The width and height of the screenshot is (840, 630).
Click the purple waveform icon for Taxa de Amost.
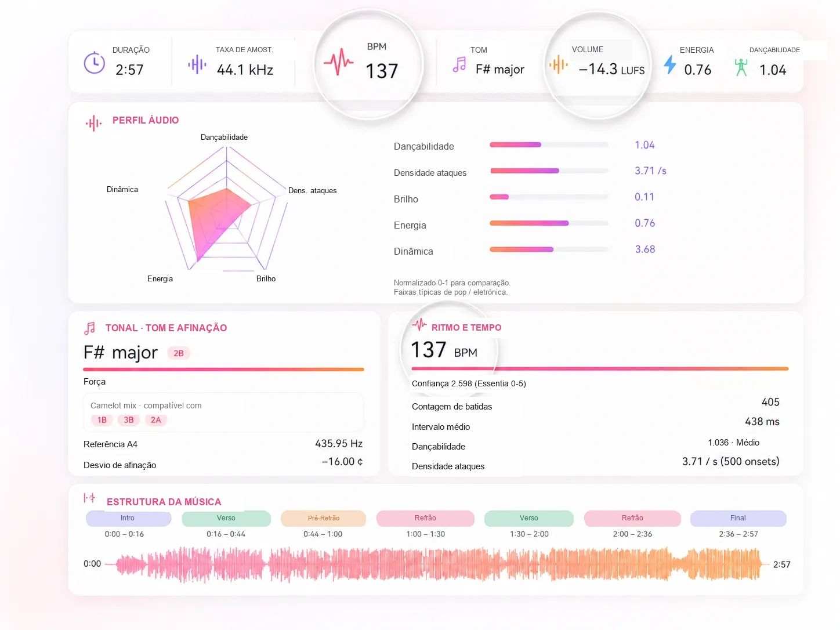click(x=197, y=64)
